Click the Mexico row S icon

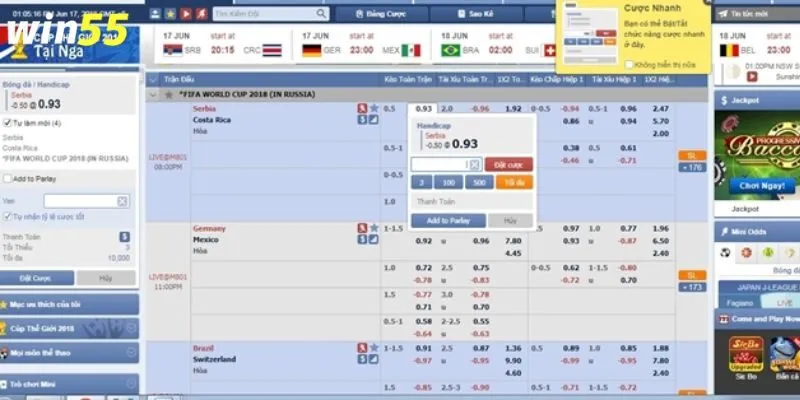[362, 239]
